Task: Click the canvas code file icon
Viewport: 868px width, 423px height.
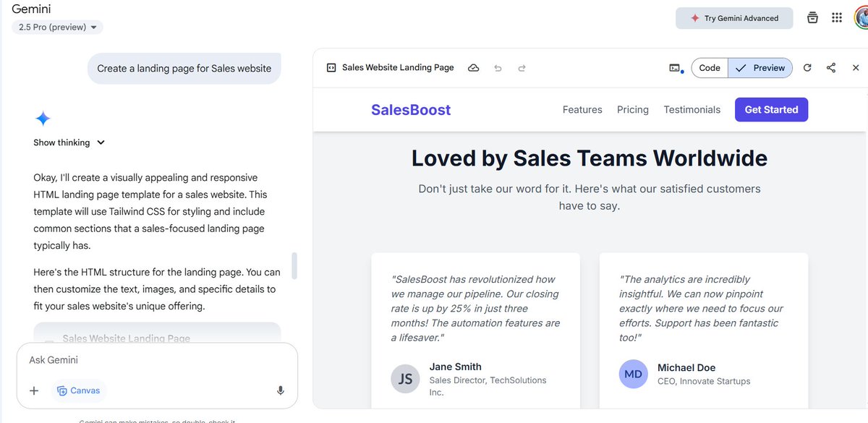Action: click(331, 68)
